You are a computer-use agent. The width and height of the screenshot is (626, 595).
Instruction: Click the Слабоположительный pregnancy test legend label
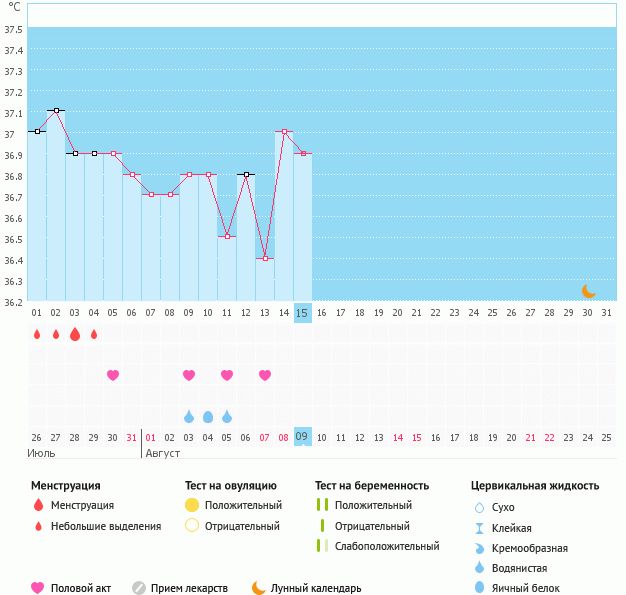coord(387,546)
